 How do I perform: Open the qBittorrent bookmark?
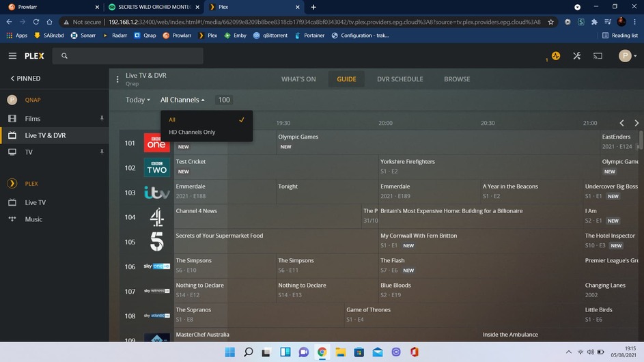270,36
